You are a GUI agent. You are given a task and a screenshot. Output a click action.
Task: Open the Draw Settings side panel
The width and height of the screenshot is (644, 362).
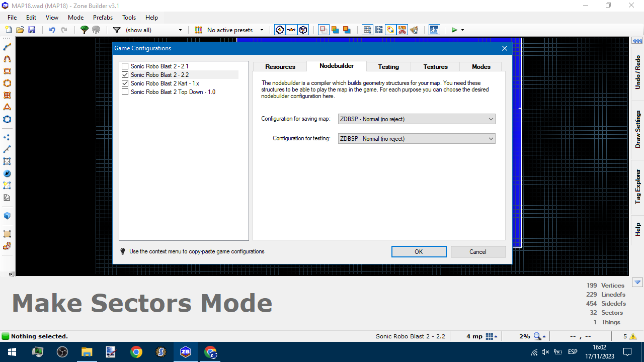pyautogui.click(x=637, y=129)
